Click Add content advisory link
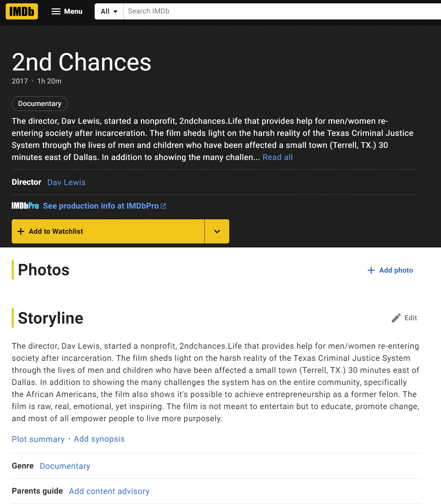The image size is (441, 504). [109, 491]
